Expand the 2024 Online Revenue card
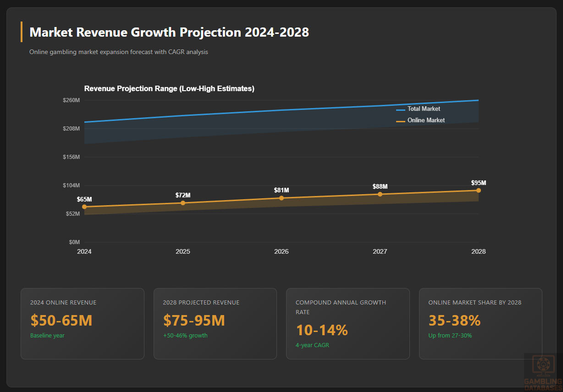Screen dimensions: 563x392 click(x=83, y=323)
